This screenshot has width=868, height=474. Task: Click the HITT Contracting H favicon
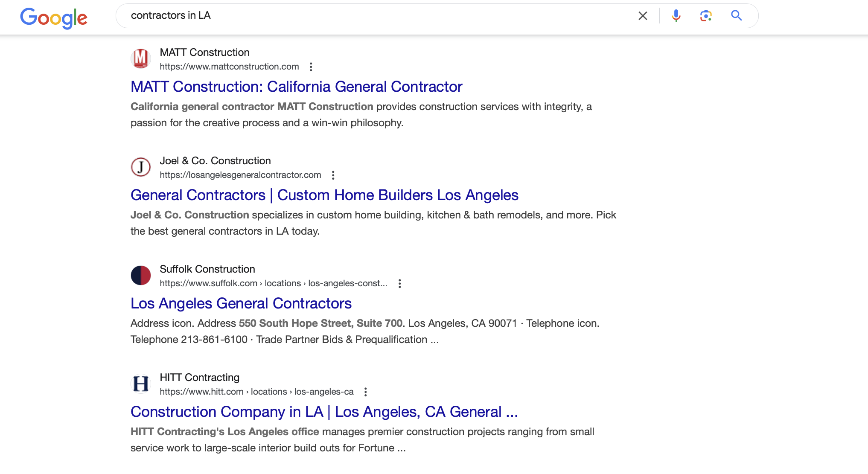(141, 384)
